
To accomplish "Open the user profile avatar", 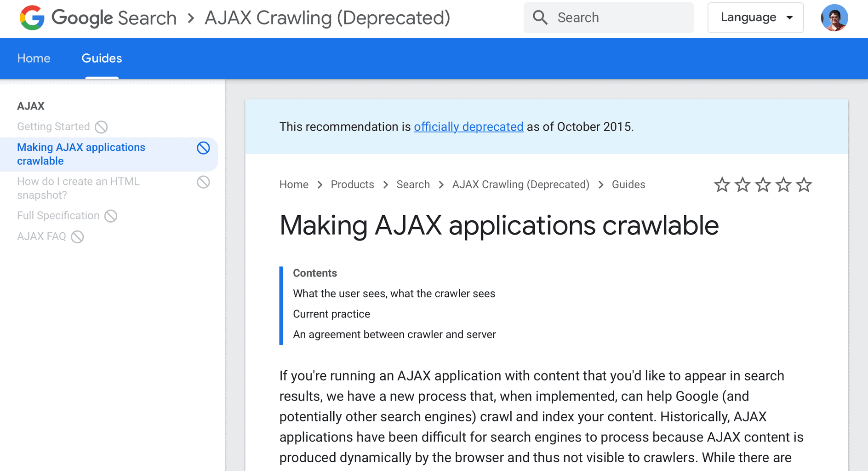I will pos(834,17).
